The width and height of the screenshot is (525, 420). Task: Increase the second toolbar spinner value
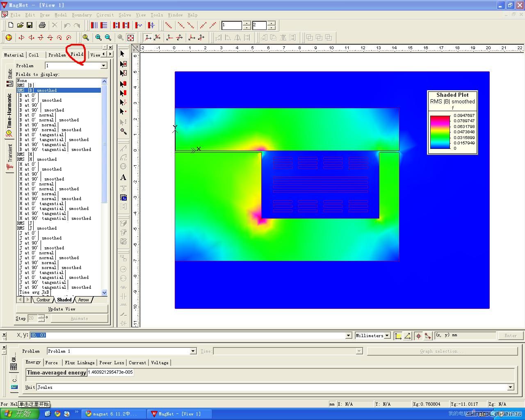pyautogui.click(x=271, y=23)
